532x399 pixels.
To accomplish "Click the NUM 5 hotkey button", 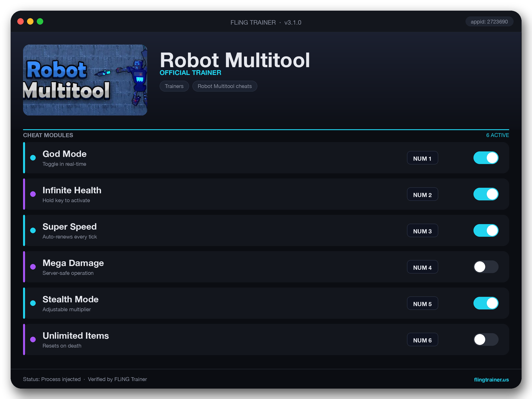I will (422, 303).
